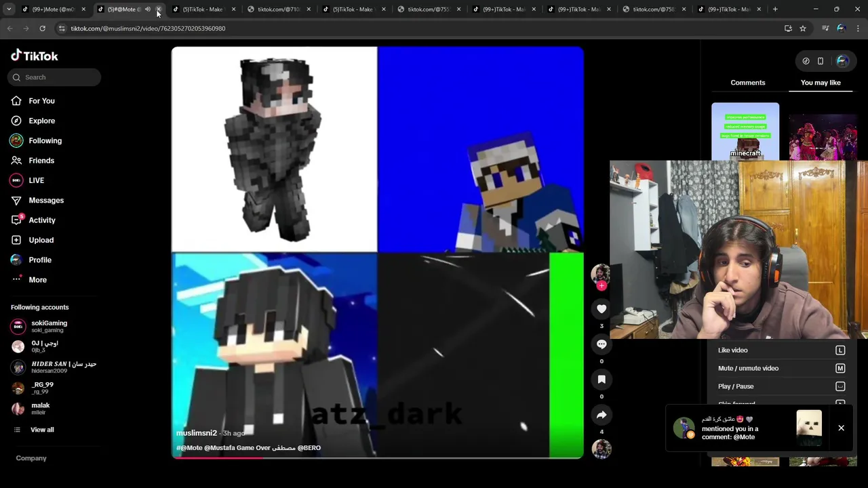
Task: Dismiss the mention notification popup
Action: pos(841,428)
